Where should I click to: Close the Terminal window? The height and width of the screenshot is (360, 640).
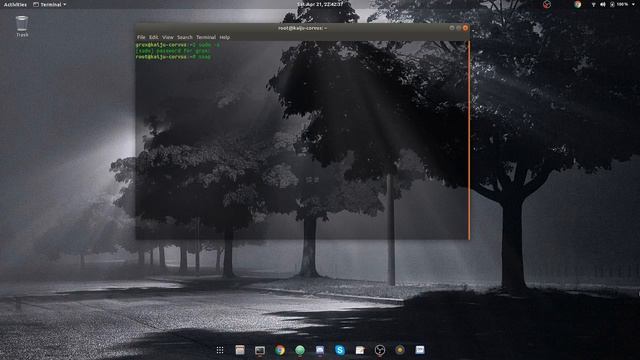(465, 28)
